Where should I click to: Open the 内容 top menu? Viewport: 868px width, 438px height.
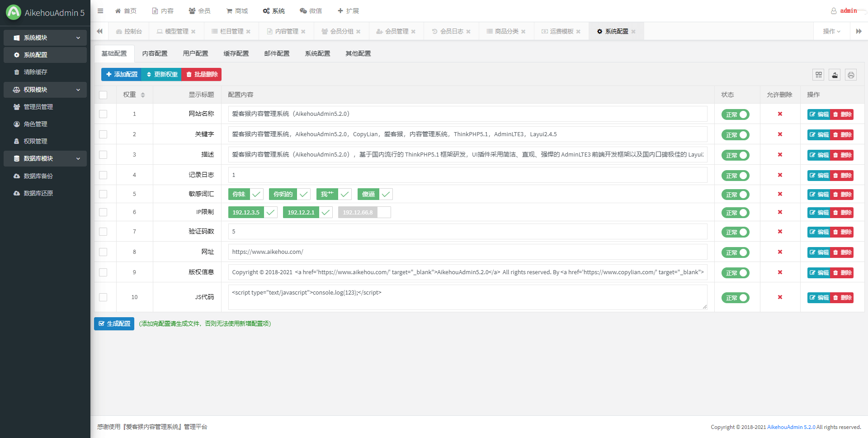coord(163,11)
